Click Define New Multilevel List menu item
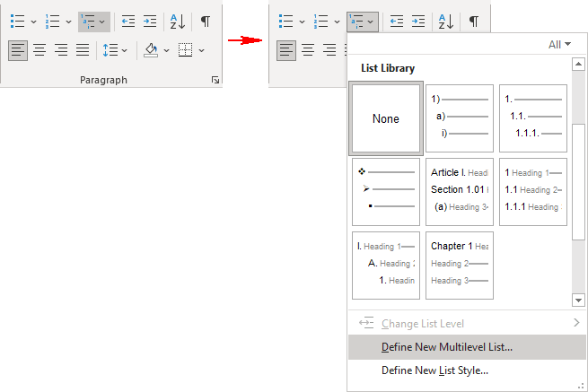The width and height of the screenshot is (588, 392). pos(447,347)
